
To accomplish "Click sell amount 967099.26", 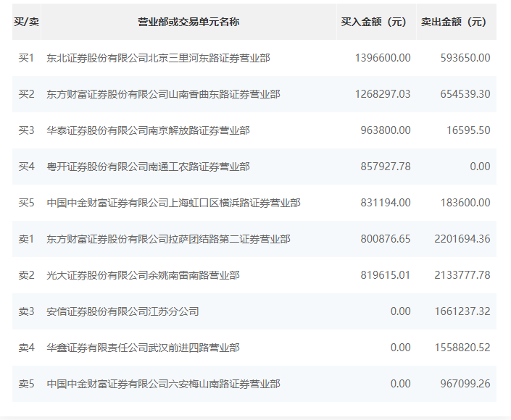I will (465, 384).
